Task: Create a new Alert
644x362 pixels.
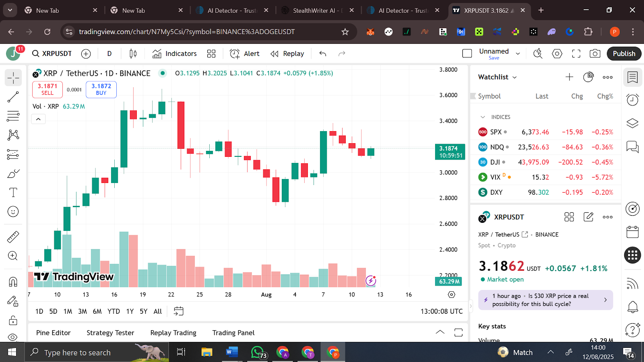Action: click(244, 53)
